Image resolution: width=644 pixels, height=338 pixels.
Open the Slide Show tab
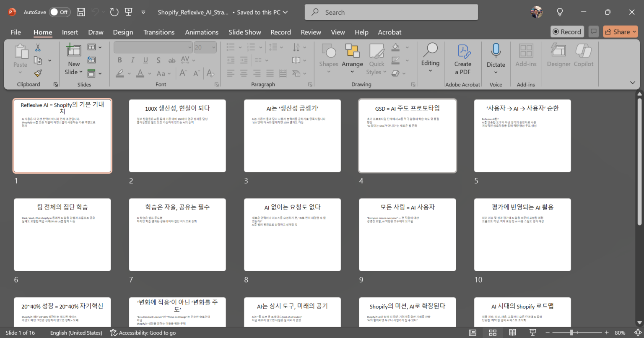coord(245,32)
